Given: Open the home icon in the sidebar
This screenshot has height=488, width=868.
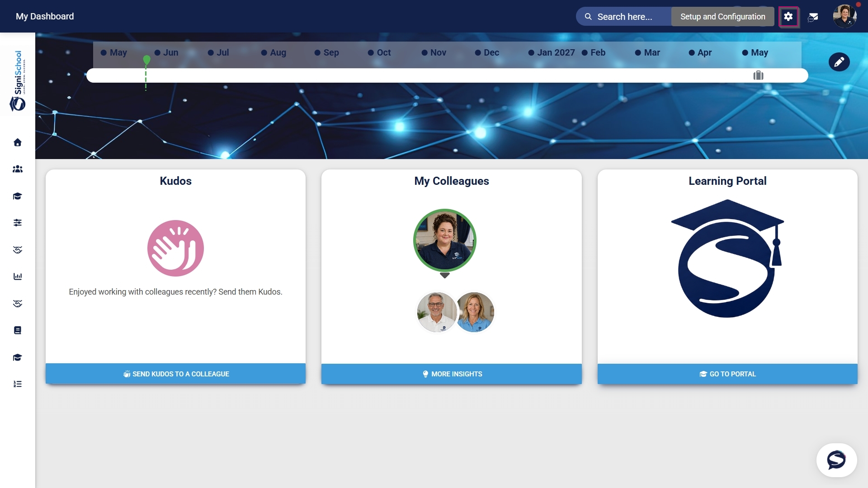Looking at the screenshot, I should (x=18, y=142).
